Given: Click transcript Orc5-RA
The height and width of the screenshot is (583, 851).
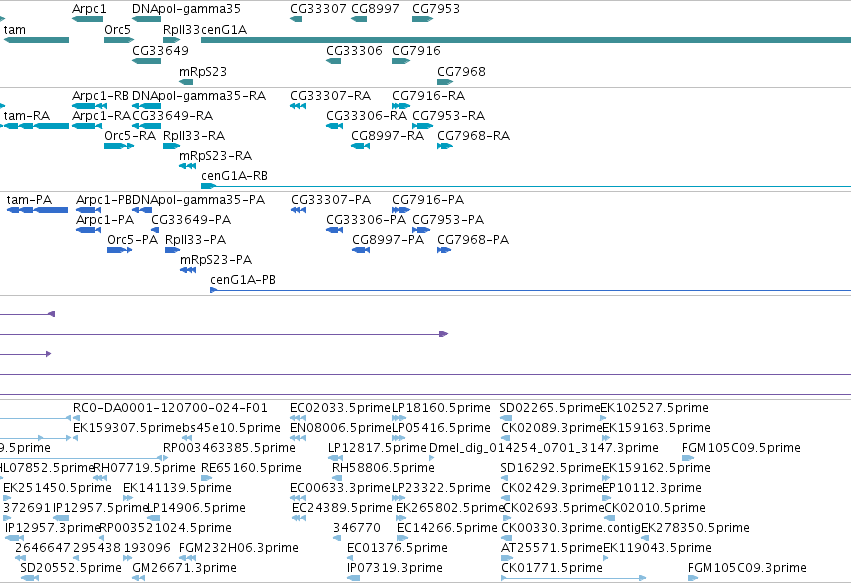Looking at the screenshot, I should (x=130, y=136).
